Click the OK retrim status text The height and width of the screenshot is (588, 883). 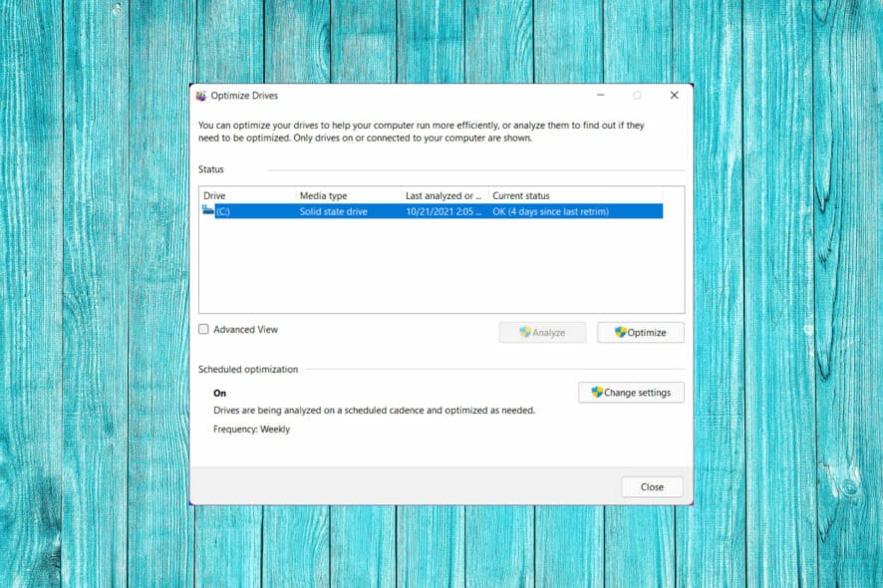551,211
